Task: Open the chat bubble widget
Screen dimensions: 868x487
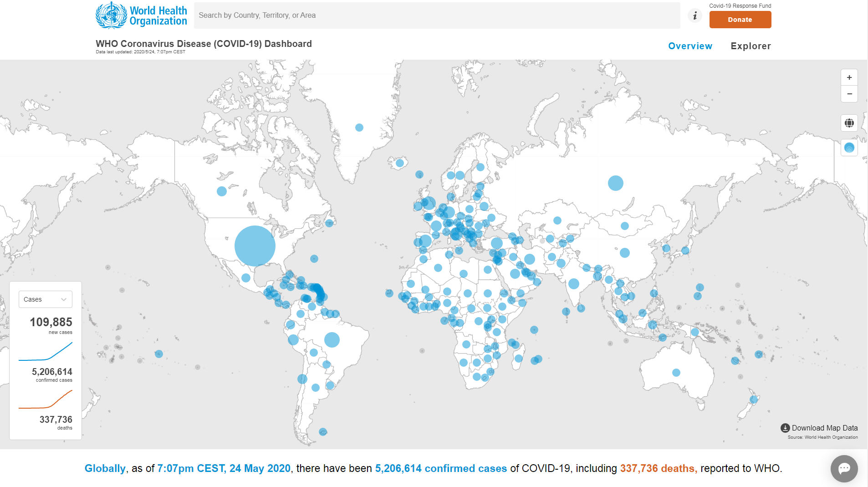Action: 844,468
